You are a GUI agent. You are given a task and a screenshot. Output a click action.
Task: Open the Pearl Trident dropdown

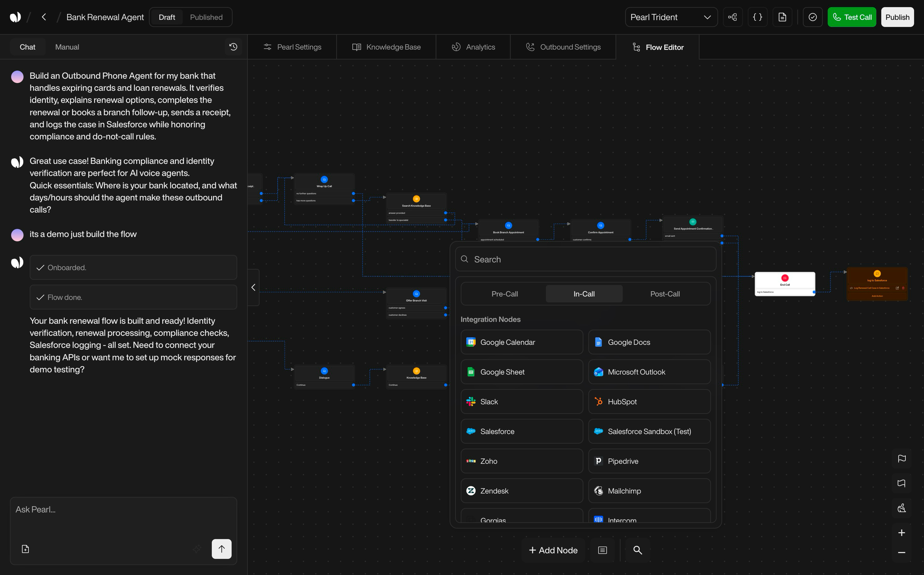[x=671, y=17]
